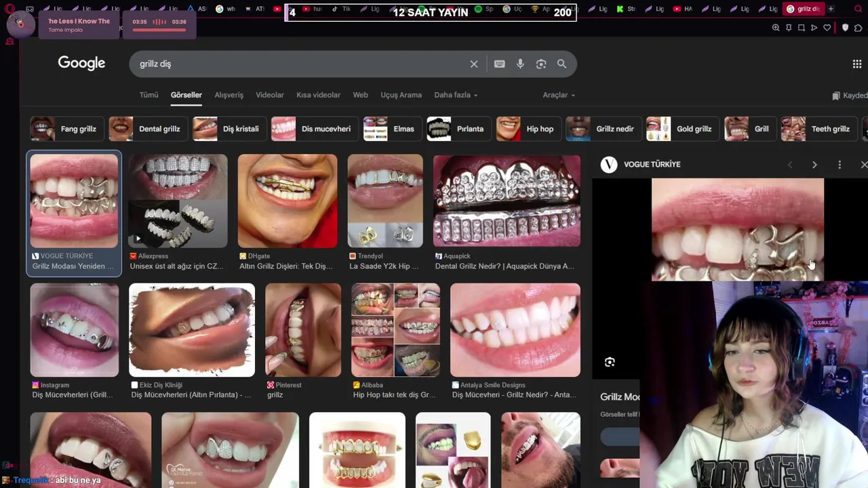Image resolution: width=868 pixels, height=488 pixels.
Task: Start voice search with microphone icon
Action: (520, 64)
